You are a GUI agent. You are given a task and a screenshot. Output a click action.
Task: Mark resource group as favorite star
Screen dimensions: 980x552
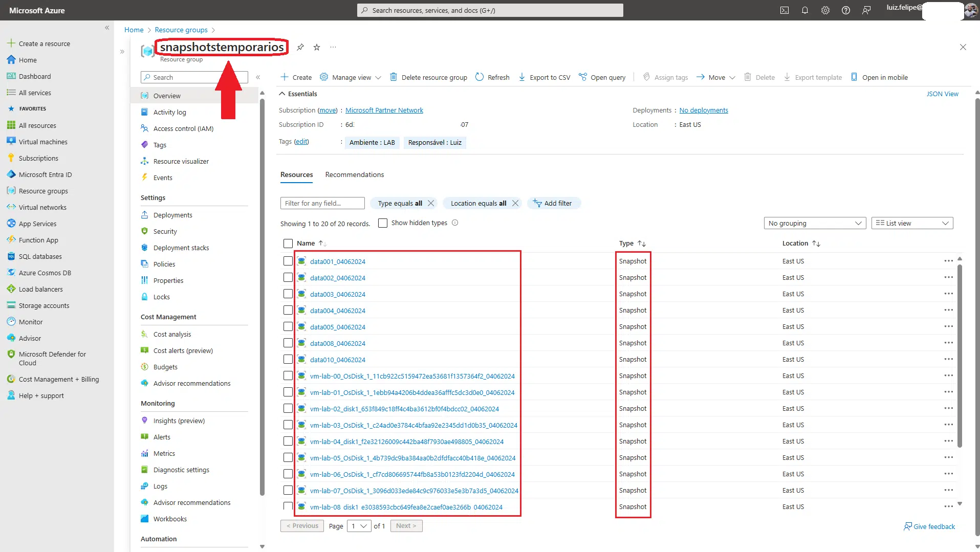pos(317,47)
